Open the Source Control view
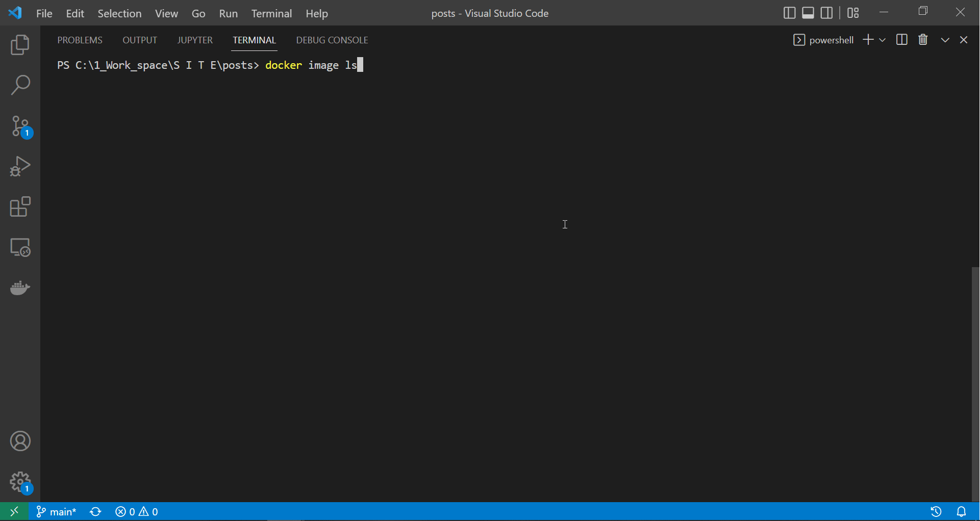Screen dimensions: 980x521 (20, 126)
